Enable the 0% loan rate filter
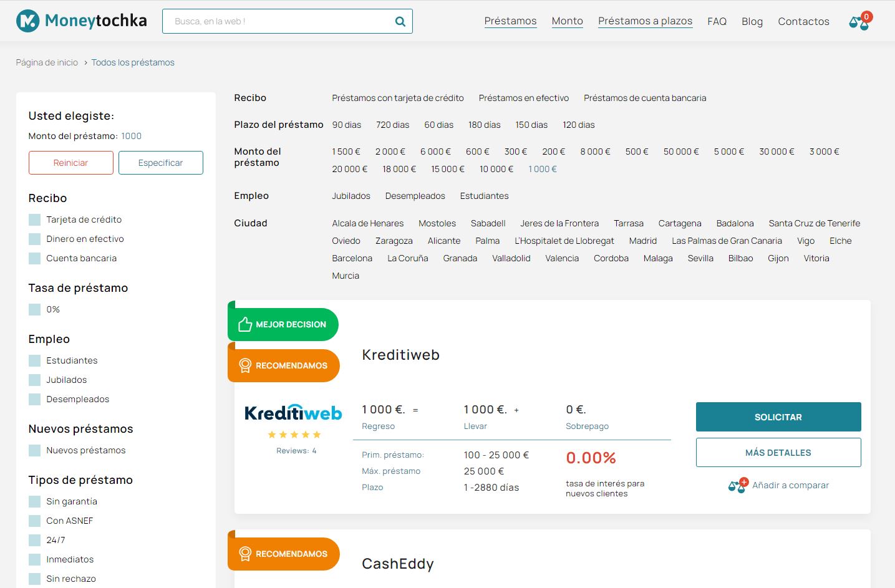 click(x=34, y=309)
